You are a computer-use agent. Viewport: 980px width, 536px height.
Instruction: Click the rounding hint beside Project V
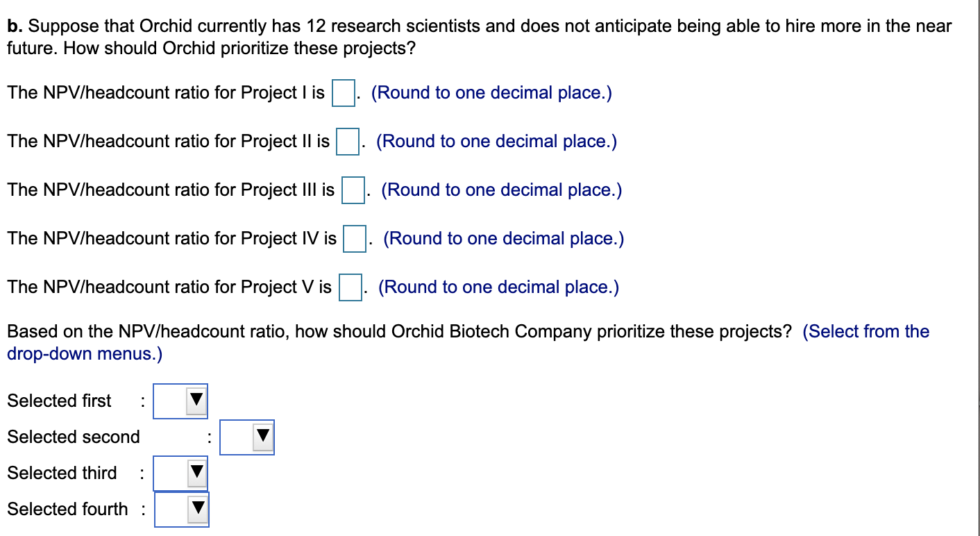(498, 287)
